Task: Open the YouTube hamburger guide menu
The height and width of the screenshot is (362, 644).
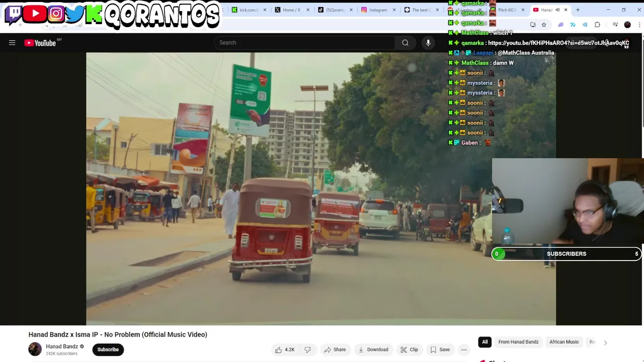Action: [x=12, y=43]
